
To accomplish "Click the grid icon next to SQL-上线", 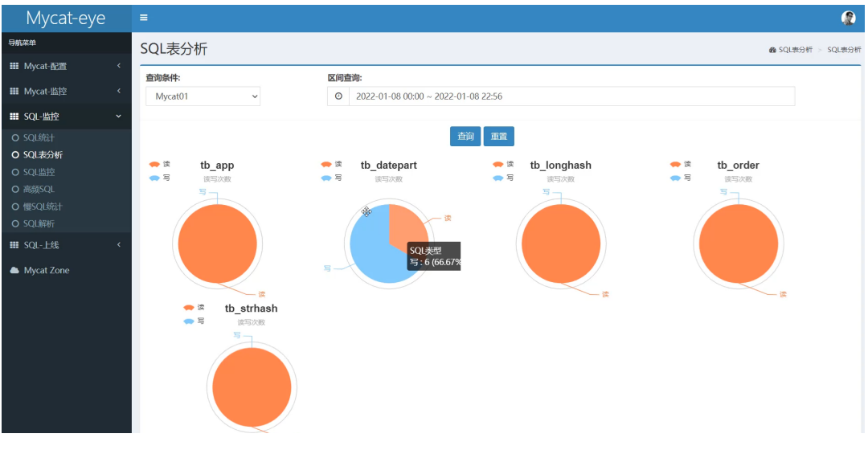I will coord(14,244).
